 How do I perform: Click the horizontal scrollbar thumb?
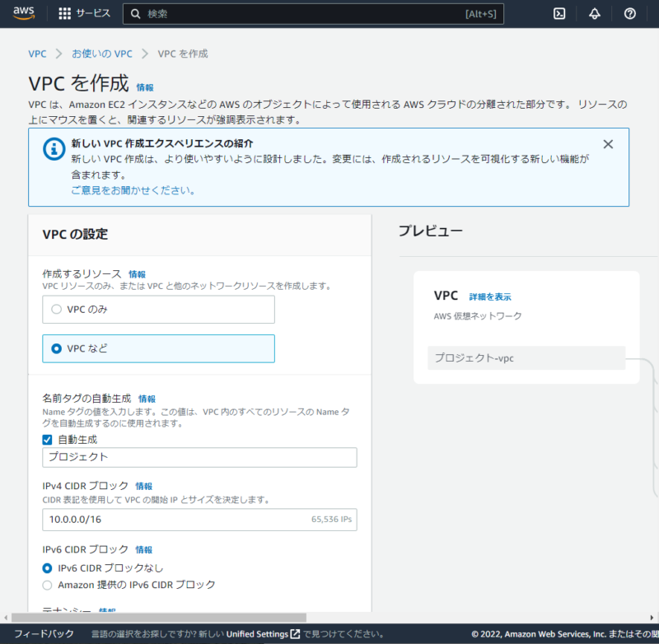[x=159, y=618]
